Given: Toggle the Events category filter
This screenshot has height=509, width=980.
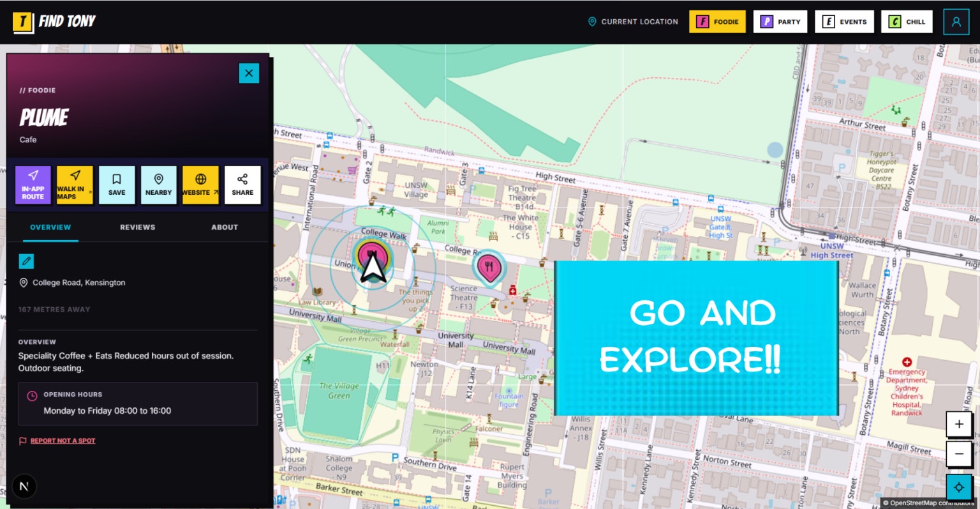Looking at the screenshot, I should click(844, 22).
